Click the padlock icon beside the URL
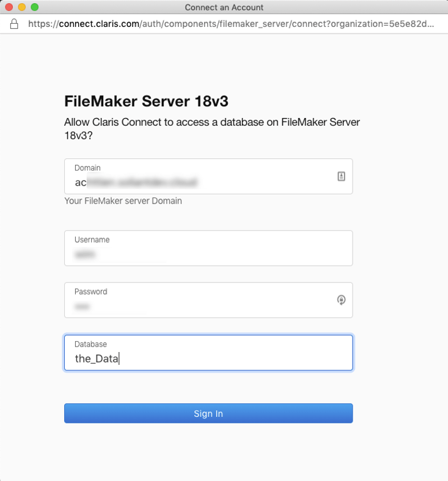This screenshot has height=481, width=448. [14, 24]
